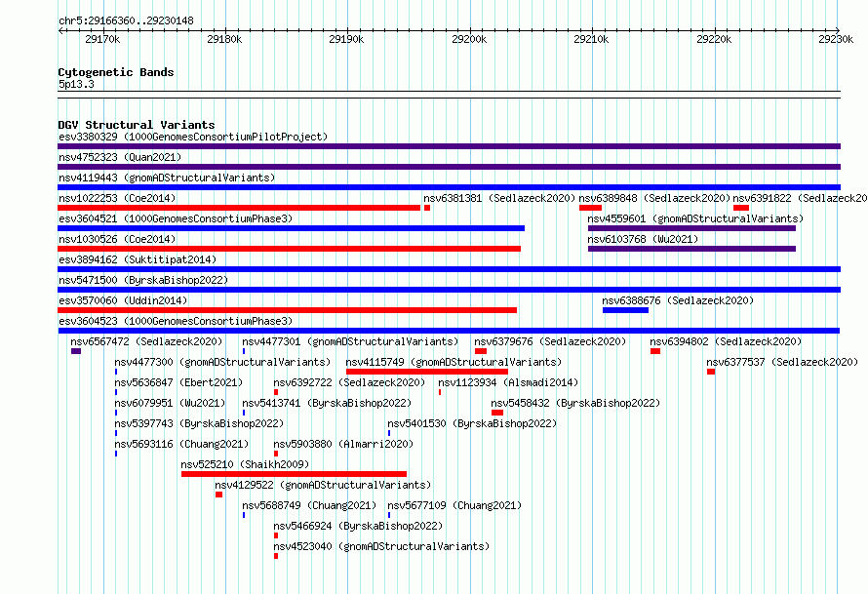Select nsv6388676 (Sedlazeck2020) label
Image resolution: width=868 pixels, height=594 pixels.
(x=678, y=300)
